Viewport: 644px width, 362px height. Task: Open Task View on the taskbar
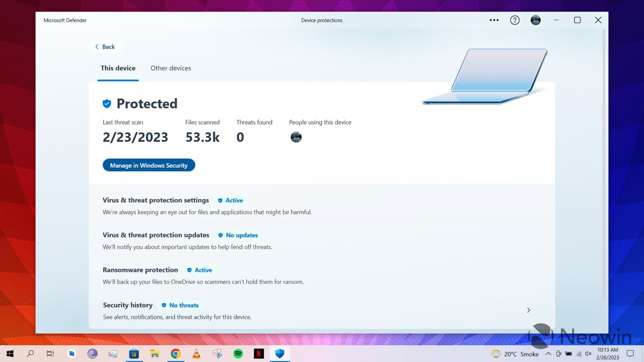50,353
